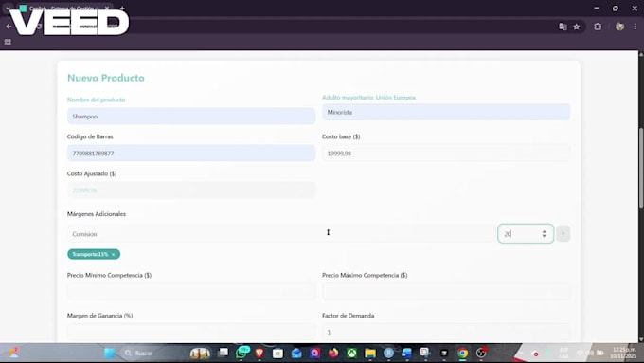This screenshot has height=363, width=644.
Task: Select the active browser tab
Action: point(65,8)
